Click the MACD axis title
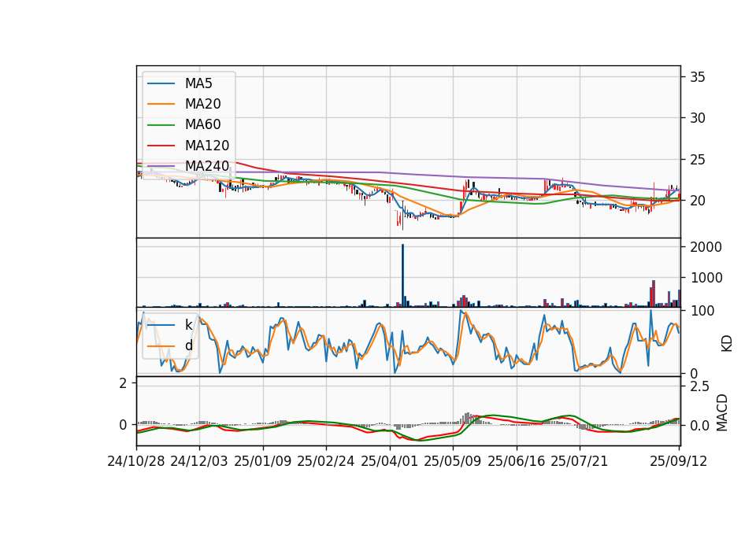The image size is (756, 543). 722,412
